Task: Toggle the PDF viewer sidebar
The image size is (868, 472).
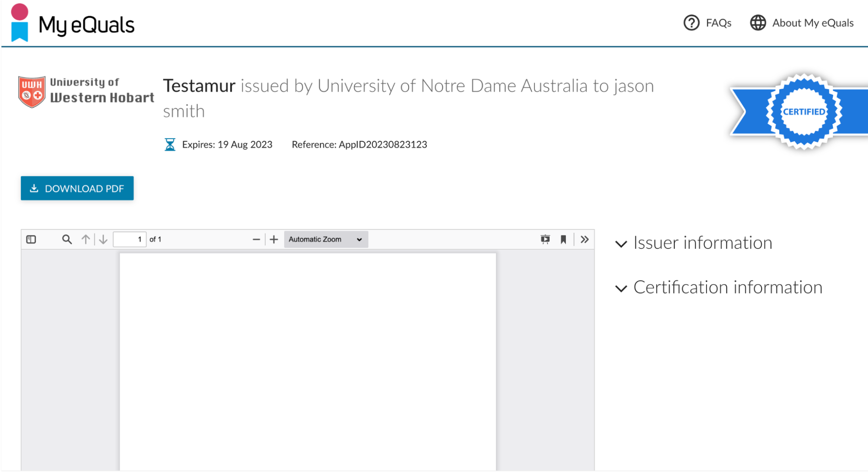Action: (31, 239)
